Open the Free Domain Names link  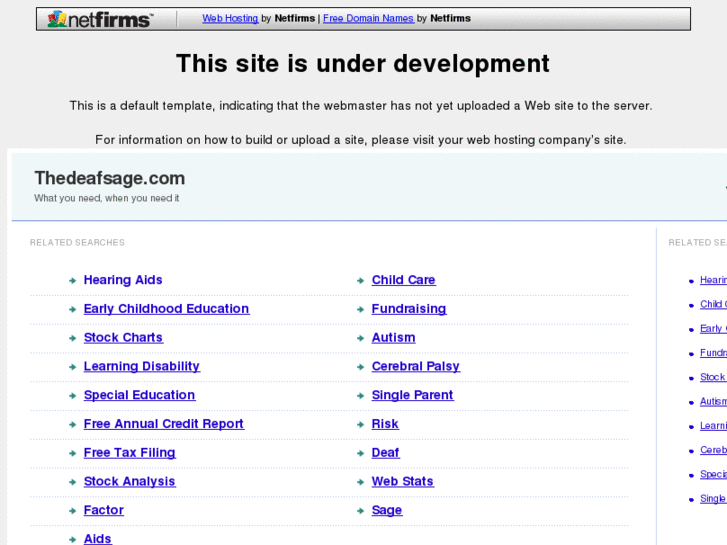[368, 18]
